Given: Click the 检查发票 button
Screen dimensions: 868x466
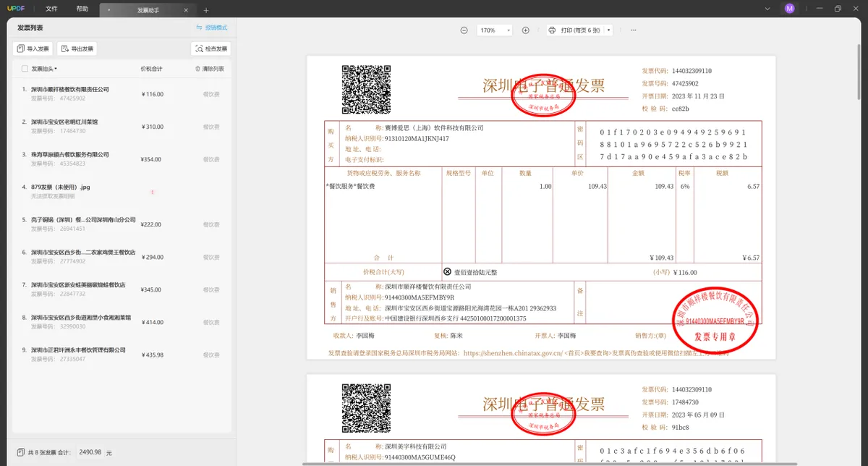Looking at the screenshot, I should coord(211,48).
